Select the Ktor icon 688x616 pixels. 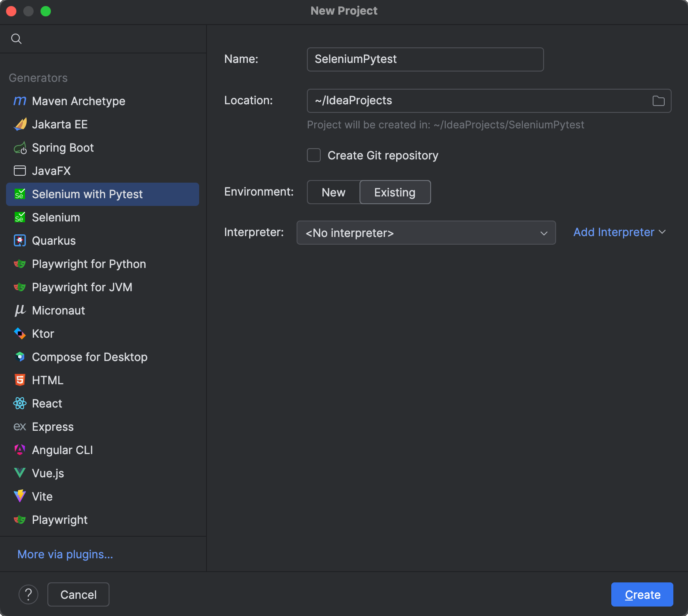[20, 333]
